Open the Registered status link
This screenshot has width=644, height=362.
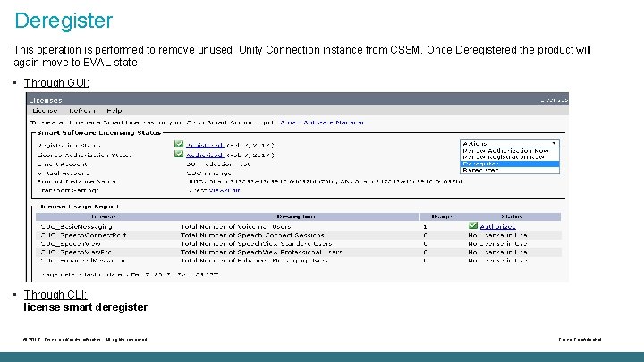point(205,146)
